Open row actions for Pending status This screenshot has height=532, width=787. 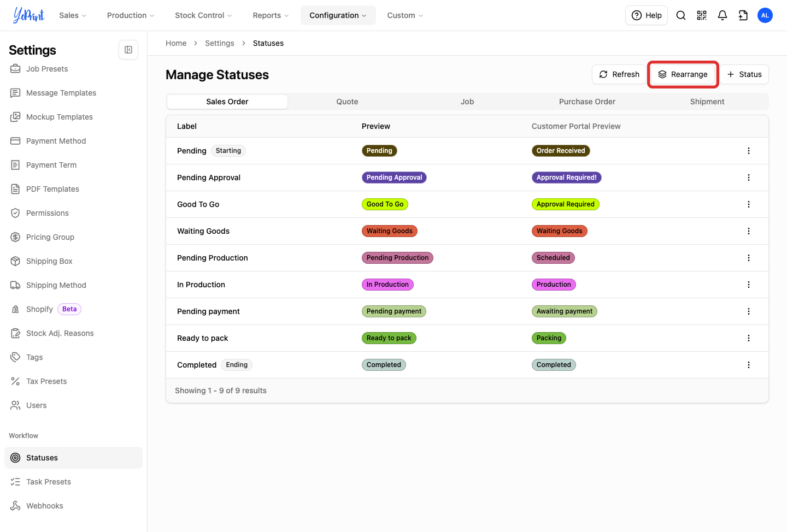749,151
